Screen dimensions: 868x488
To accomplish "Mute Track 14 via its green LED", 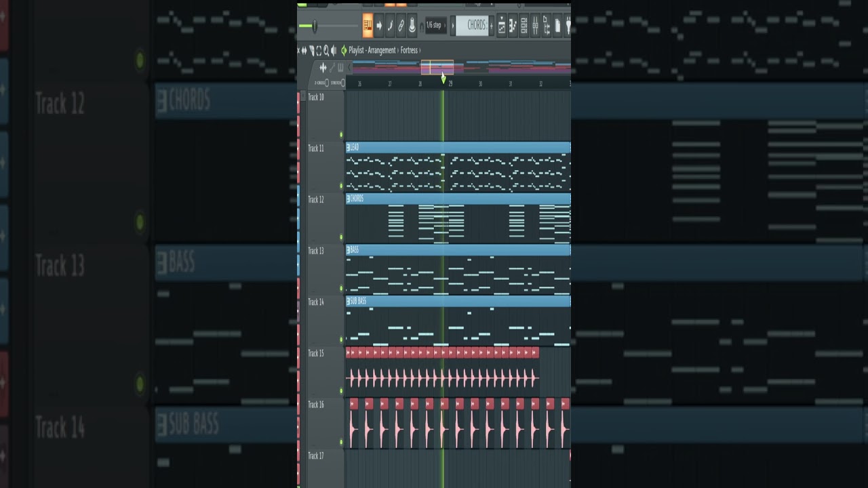I will (341, 339).
